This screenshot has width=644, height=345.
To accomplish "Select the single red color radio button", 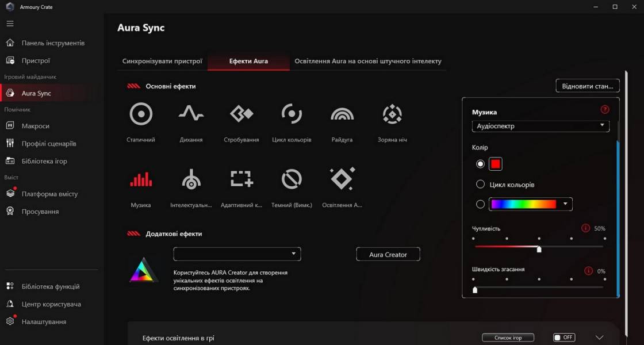I will 480,164.
